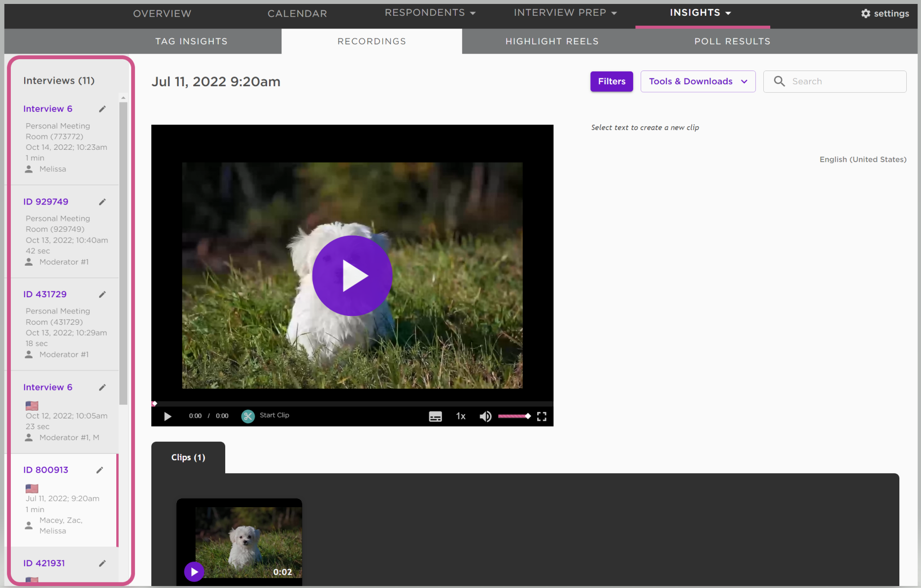
Task: Click the scissors Start Clip icon
Action: (248, 416)
